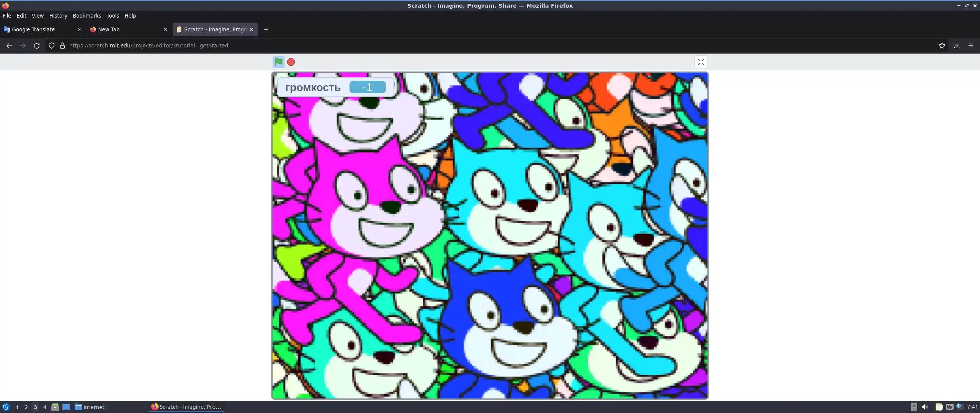Open the Bookmarks menu

click(87, 16)
